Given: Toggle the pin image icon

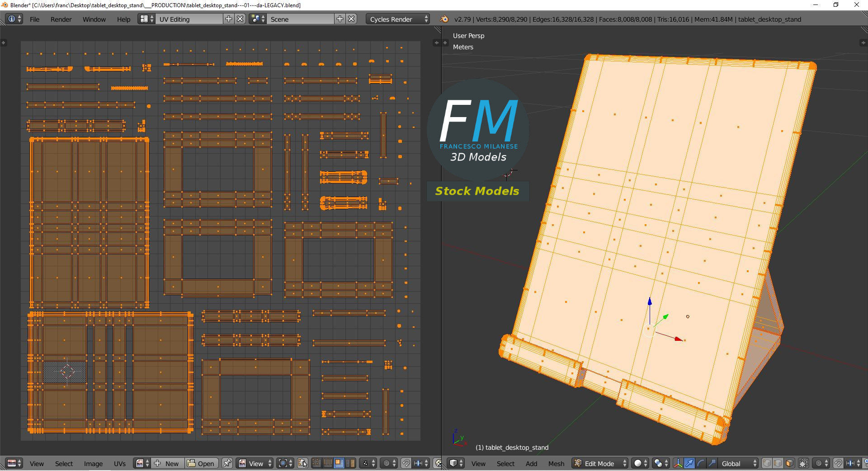Looking at the screenshot, I should click(x=227, y=463).
